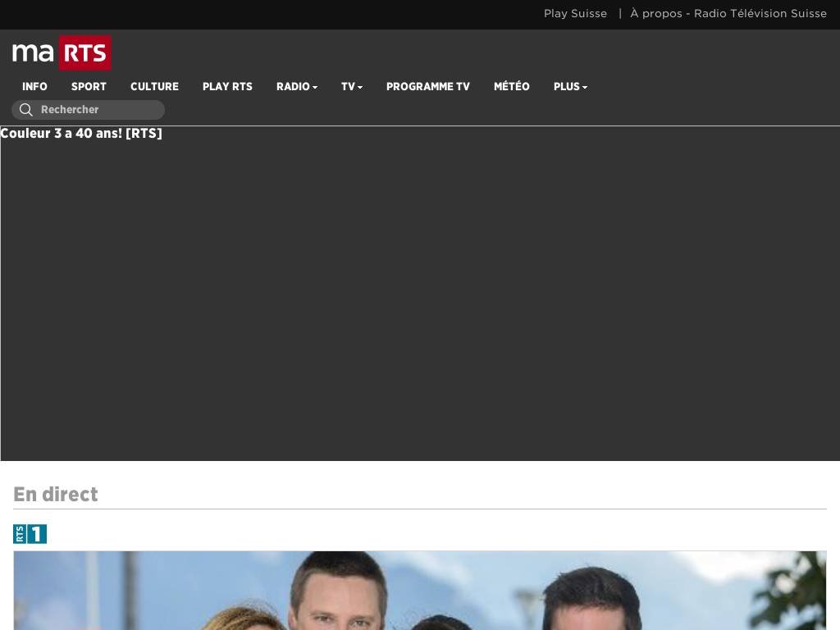Open Play RTS in navigation

point(227,87)
